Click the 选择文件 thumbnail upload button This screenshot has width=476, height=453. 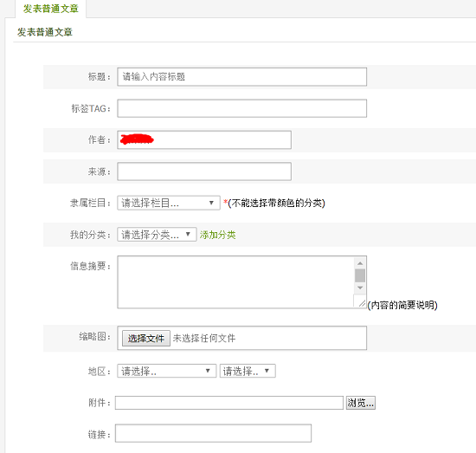click(146, 338)
